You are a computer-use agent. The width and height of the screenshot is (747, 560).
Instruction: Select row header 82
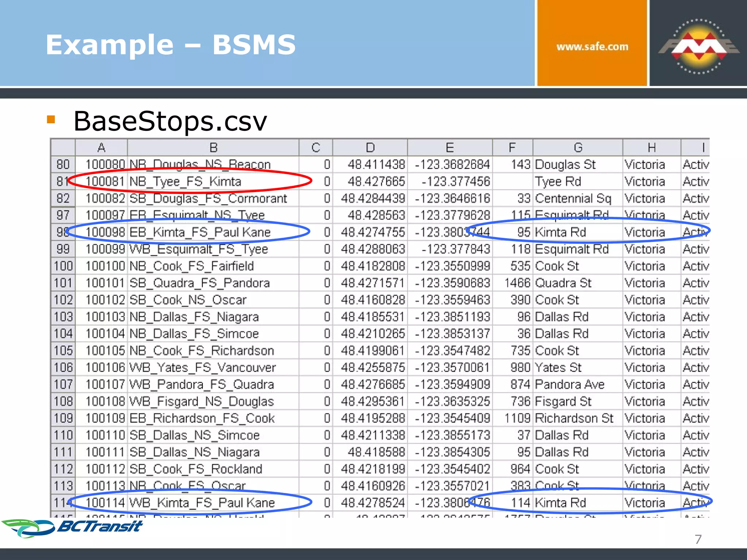tap(63, 198)
